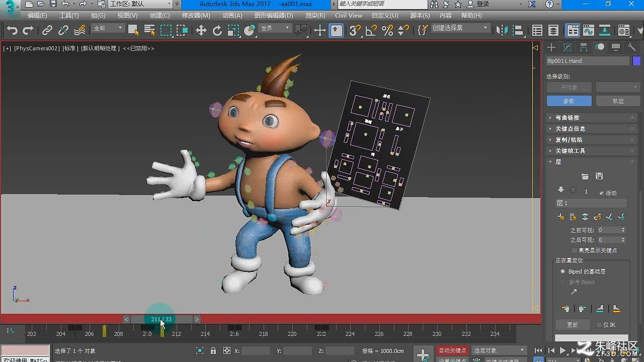The image size is (644, 362).
Task: Toggle Angle Snap button
Action: (x=371, y=31)
